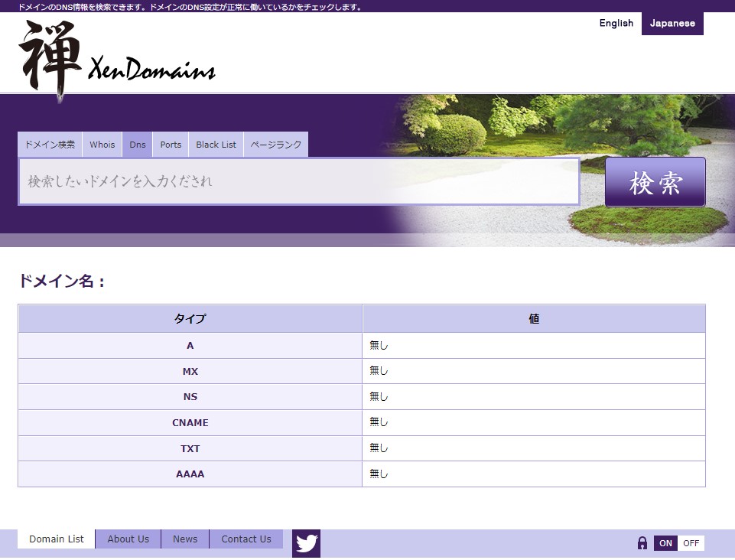Select Japanese language option
Screen dimensions: 735x560
[x=672, y=24]
